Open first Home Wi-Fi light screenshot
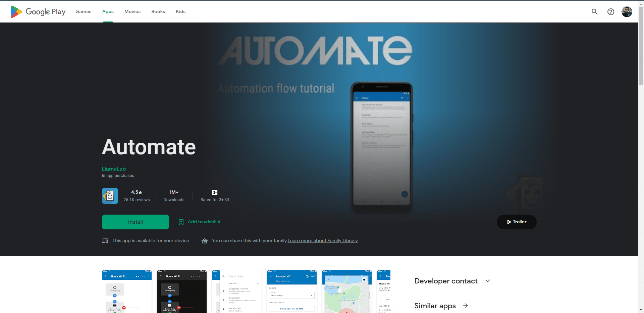 coord(127,291)
